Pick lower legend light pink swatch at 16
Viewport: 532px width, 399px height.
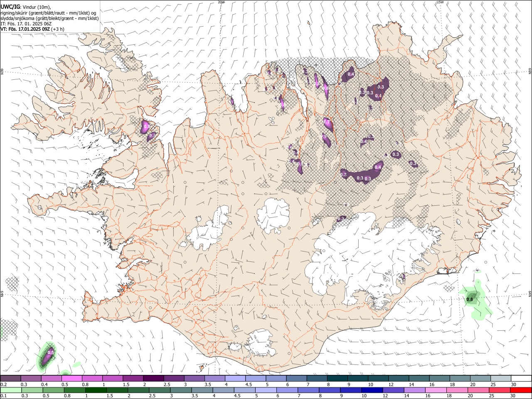[436, 390]
